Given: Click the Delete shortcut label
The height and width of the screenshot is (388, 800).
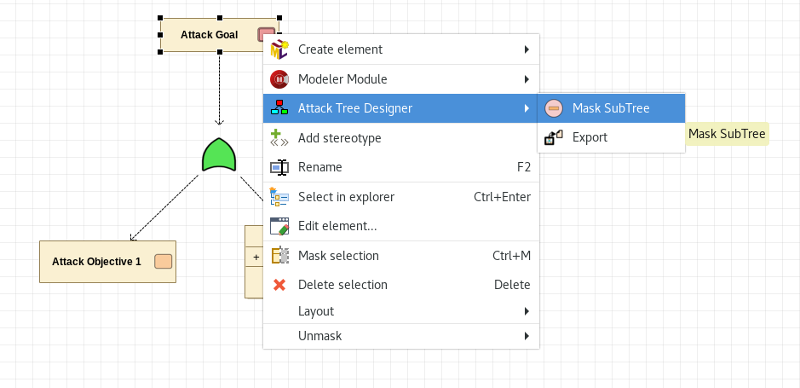Looking at the screenshot, I should coord(512,285).
